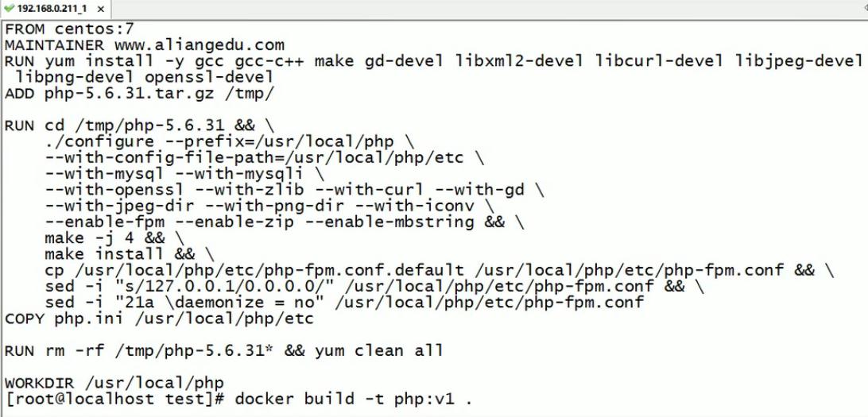Click the --with-openssl --with-zlib line
The width and height of the screenshot is (868, 417).
click(294, 191)
